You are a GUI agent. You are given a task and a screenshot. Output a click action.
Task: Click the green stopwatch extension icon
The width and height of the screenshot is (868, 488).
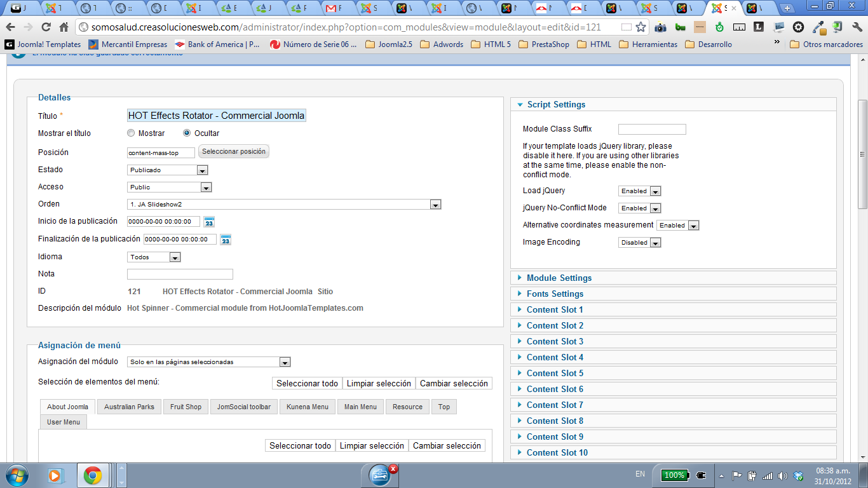tap(719, 27)
